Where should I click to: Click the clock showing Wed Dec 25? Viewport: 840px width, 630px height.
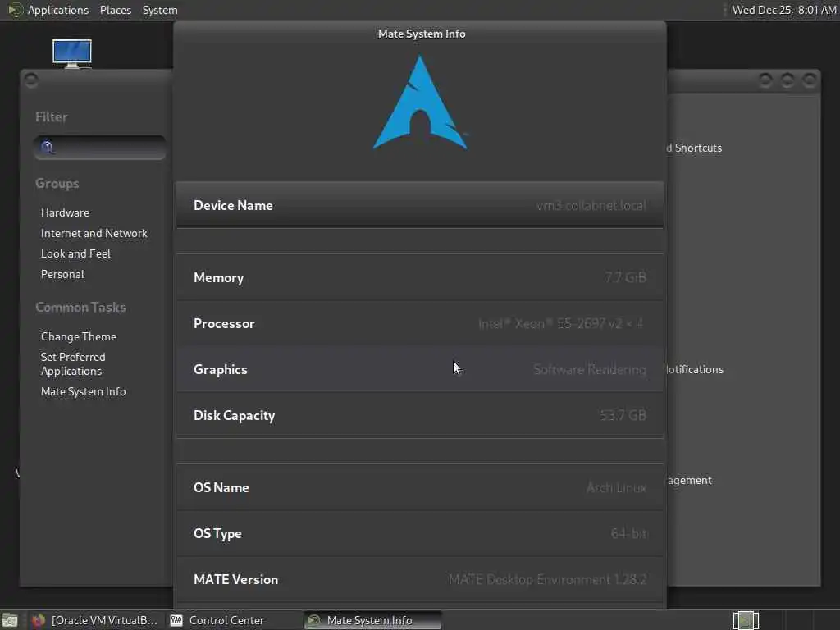click(x=783, y=10)
